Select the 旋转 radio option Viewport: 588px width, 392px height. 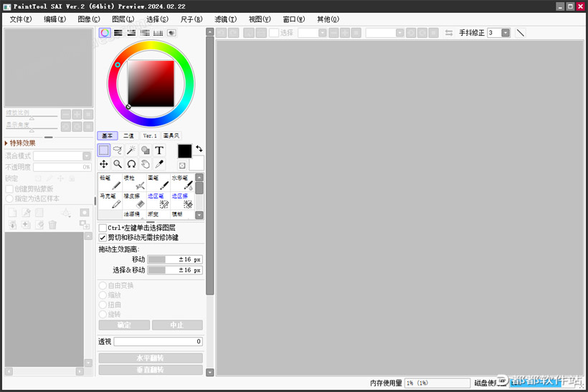(103, 314)
